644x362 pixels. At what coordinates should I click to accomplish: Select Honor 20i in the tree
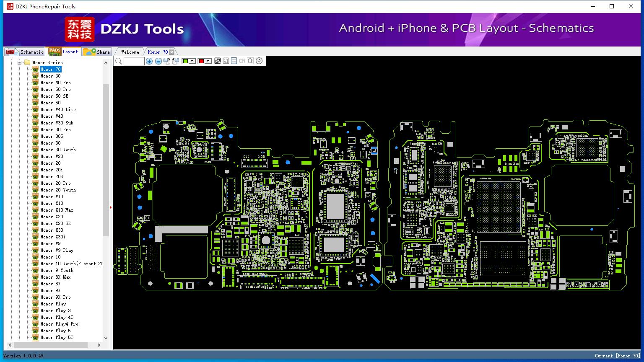52,170
